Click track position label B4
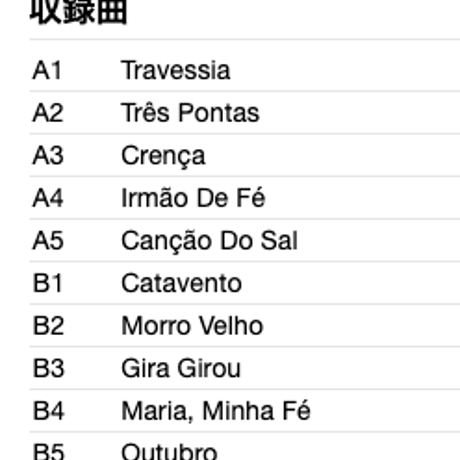 48,411
